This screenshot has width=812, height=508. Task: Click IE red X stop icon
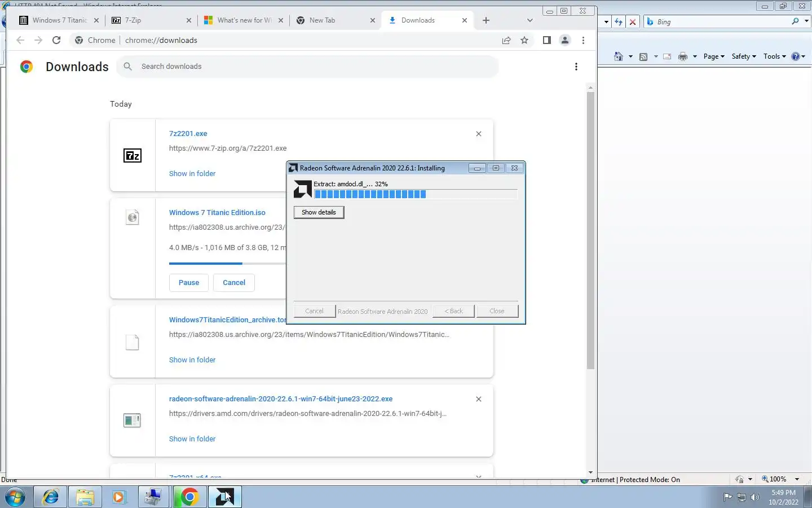point(633,22)
